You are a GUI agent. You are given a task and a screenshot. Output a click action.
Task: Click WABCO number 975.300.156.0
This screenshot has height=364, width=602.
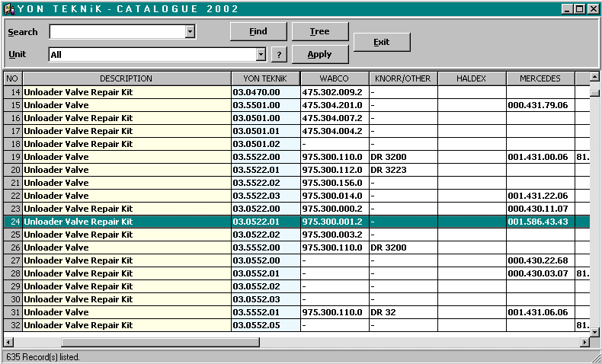point(332,183)
